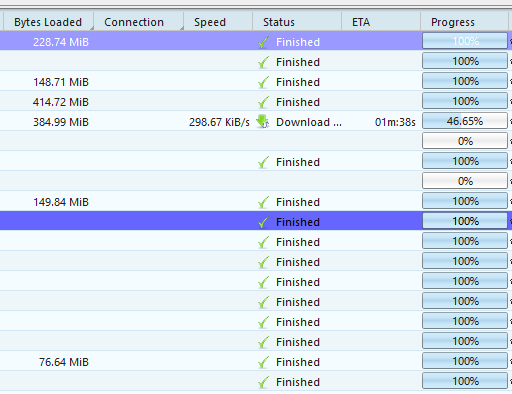Select the 384.99 MiB bytes loaded cell
The width and height of the screenshot is (512, 394).
click(61, 122)
